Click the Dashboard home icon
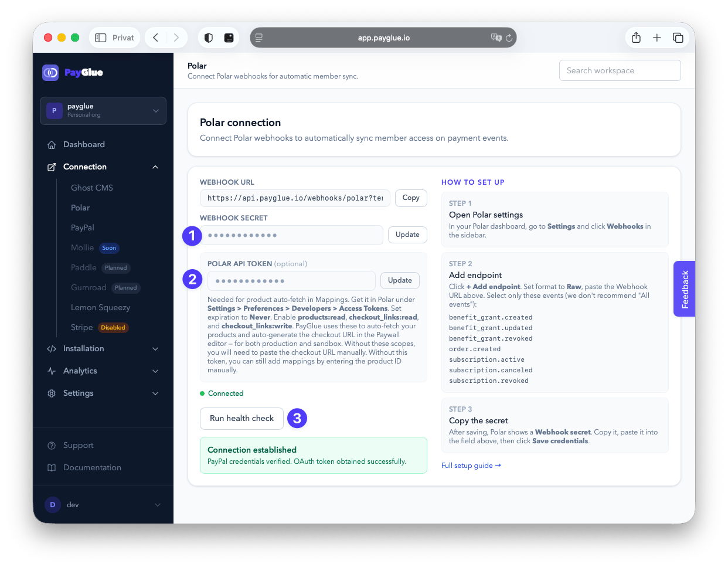This screenshot has height=567, width=728. pyautogui.click(x=52, y=145)
